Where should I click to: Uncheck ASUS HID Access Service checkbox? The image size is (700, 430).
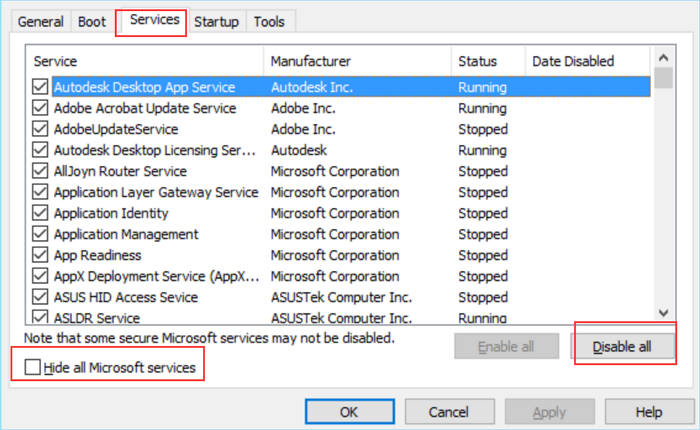click(40, 297)
